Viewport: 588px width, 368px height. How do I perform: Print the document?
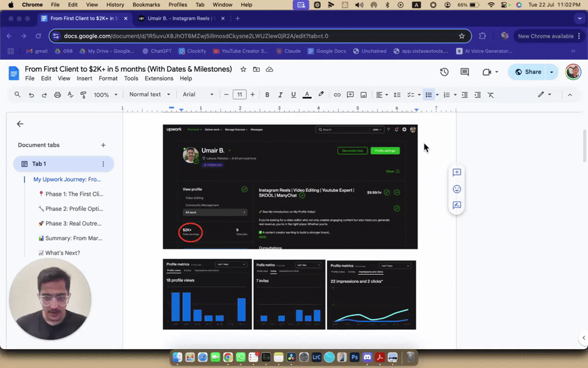coord(57,95)
